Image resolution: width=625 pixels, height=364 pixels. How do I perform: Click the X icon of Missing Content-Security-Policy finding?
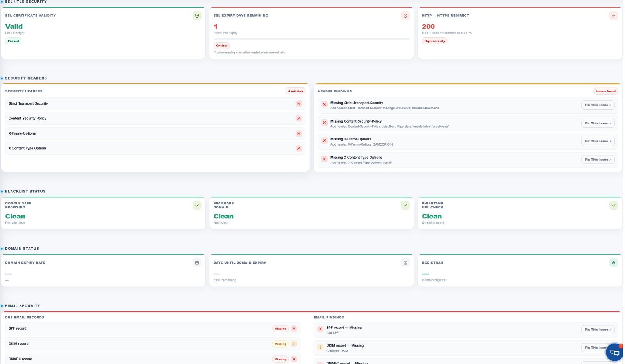pos(324,123)
